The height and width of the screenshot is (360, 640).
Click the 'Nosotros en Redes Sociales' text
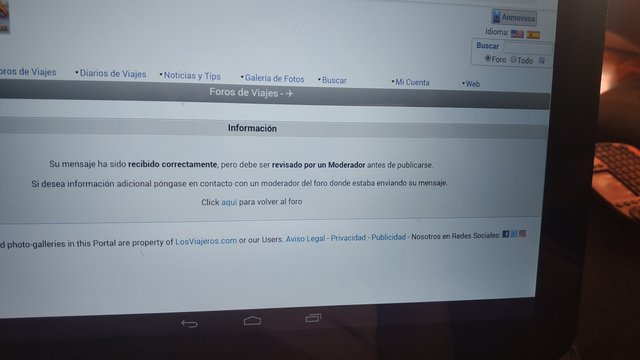coord(456,236)
